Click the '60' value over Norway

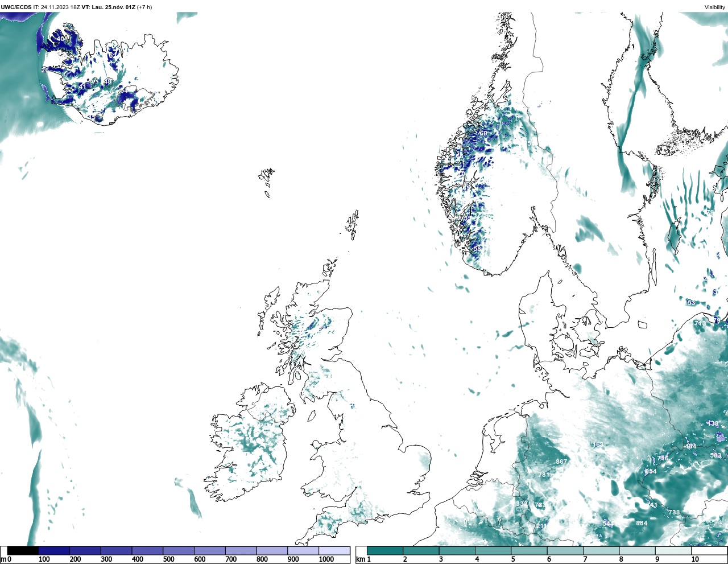pyautogui.click(x=483, y=134)
